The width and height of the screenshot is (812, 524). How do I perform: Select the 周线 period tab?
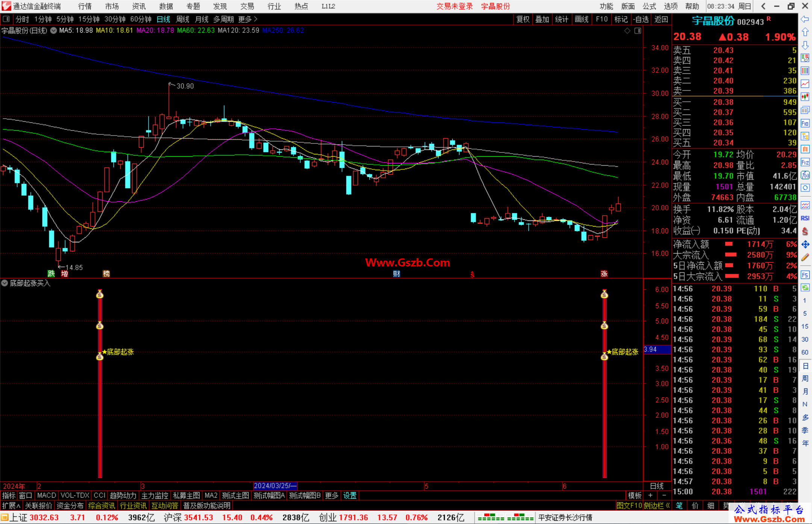pyautogui.click(x=183, y=19)
